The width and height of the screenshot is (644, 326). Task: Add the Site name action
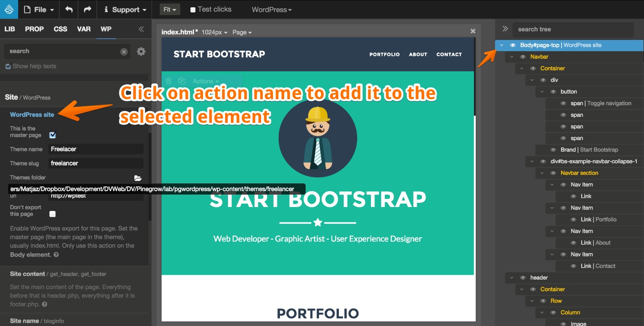24,321
